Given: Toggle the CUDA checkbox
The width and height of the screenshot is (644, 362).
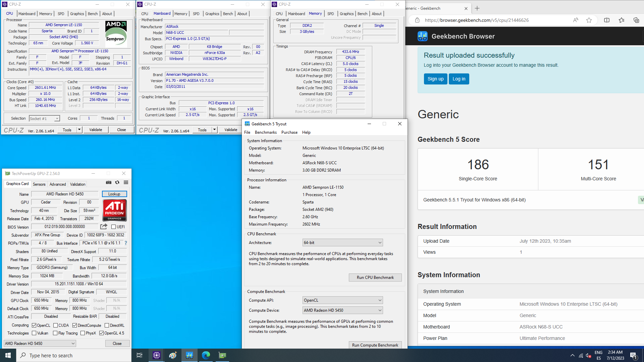Looking at the screenshot, I should (x=55, y=325).
